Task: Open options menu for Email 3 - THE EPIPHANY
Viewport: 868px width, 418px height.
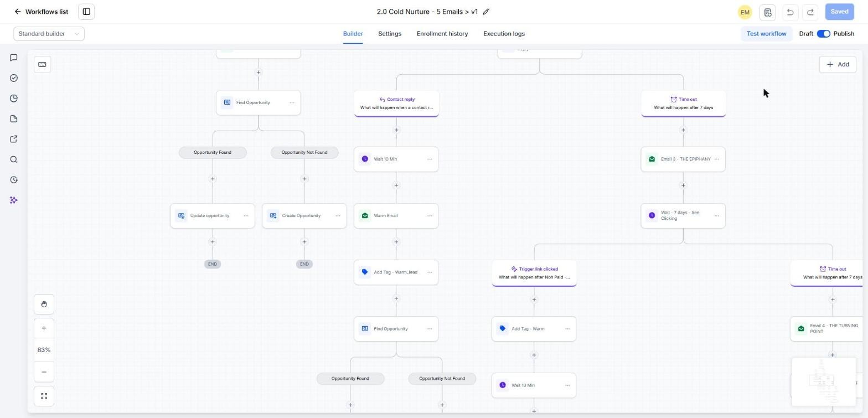Action: coord(717,159)
